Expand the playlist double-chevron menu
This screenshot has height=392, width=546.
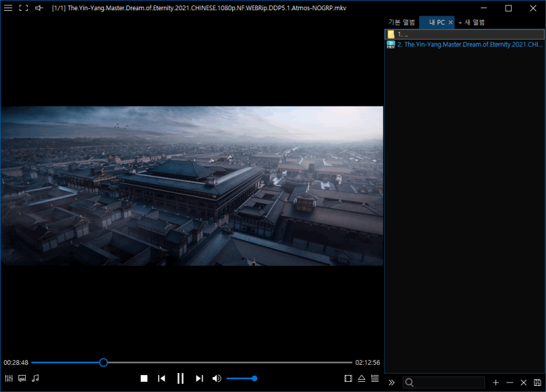click(x=392, y=382)
